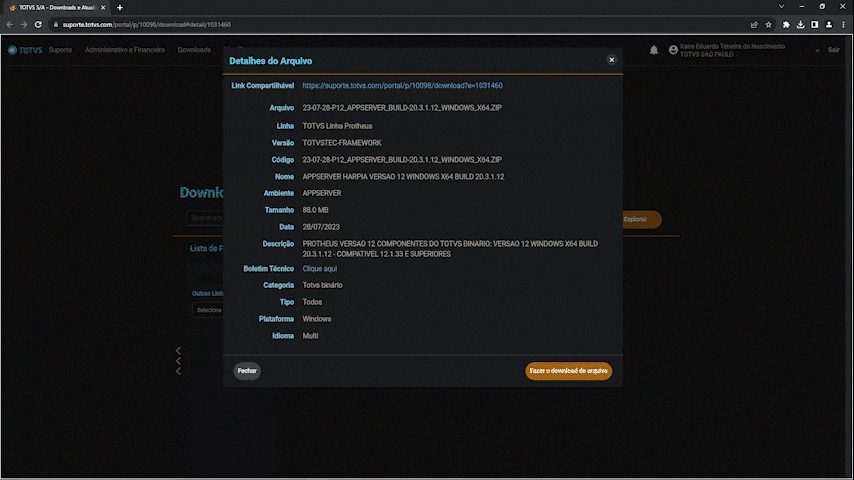Click 'APPSERVER HARPIA VERSAO 12' name text
Viewport: 854px width, 480px height.
pos(403,177)
